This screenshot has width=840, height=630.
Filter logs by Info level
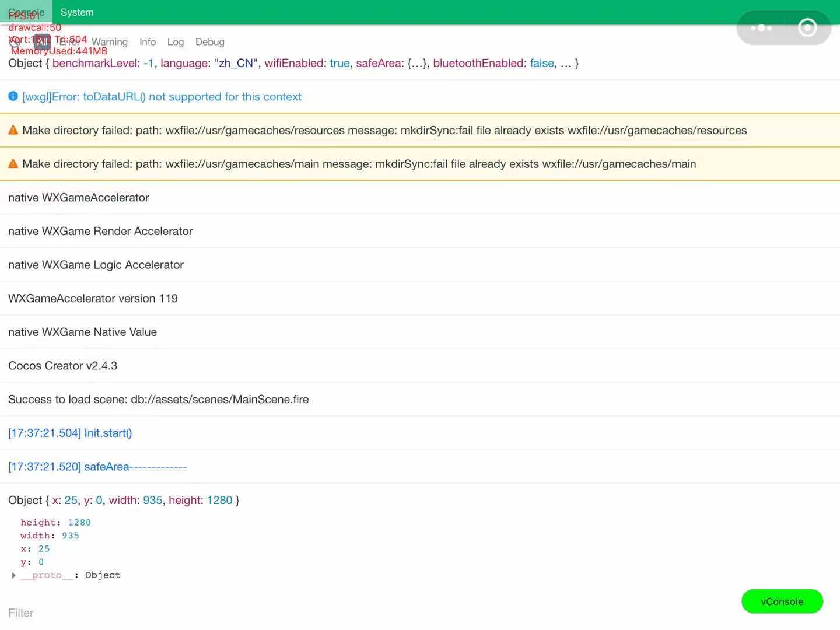(148, 42)
